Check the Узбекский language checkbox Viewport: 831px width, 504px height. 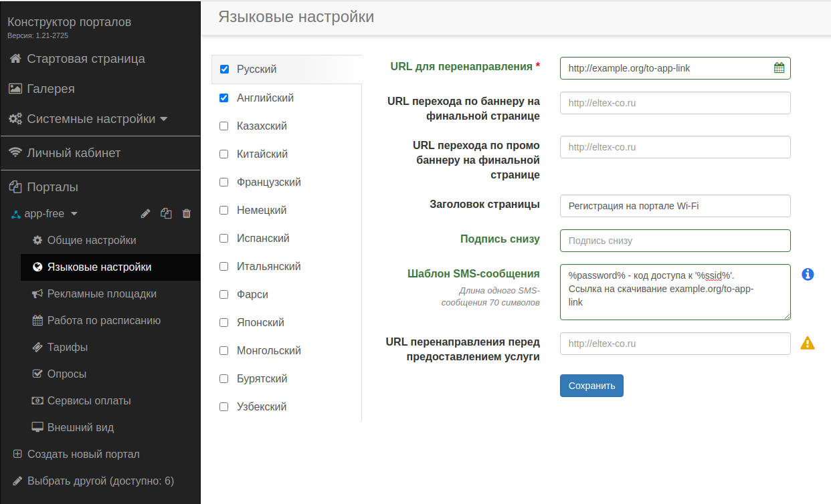point(224,407)
